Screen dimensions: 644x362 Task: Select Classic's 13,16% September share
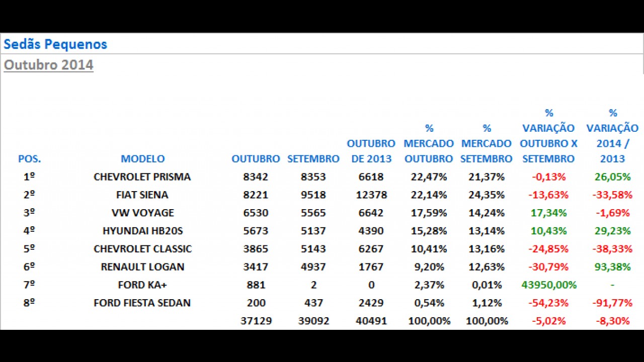[487, 249]
